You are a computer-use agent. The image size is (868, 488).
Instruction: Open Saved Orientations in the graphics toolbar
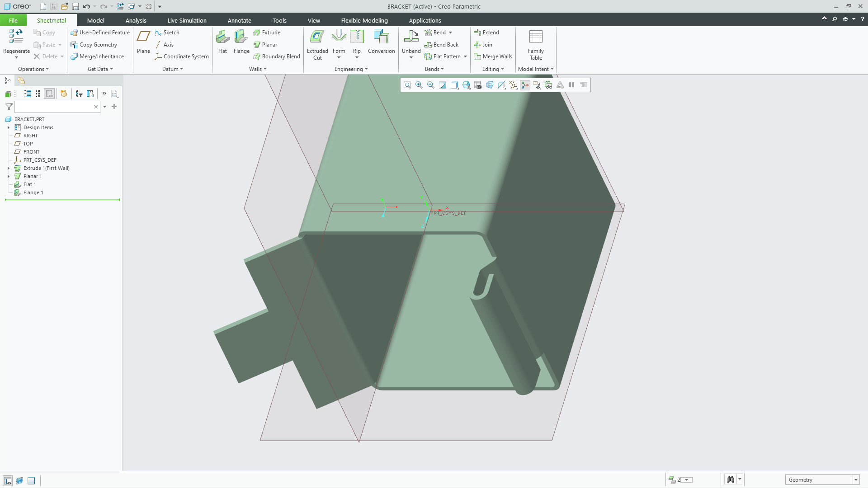coord(466,85)
